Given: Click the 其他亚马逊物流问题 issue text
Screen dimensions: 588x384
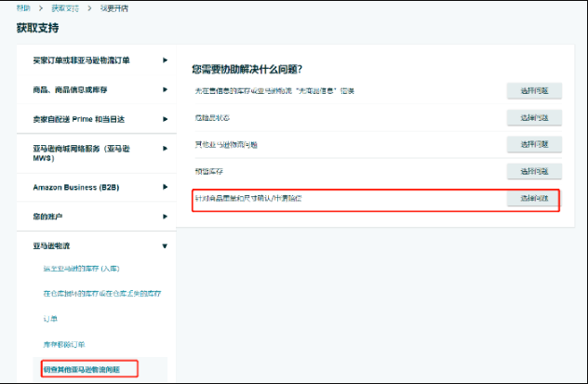Looking at the screenshot, I should 226,145.
